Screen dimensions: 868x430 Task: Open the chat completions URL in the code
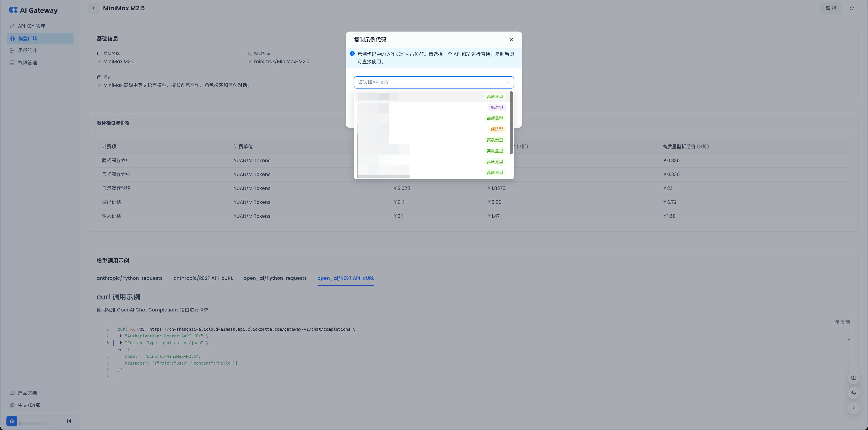tap(250, 329)
